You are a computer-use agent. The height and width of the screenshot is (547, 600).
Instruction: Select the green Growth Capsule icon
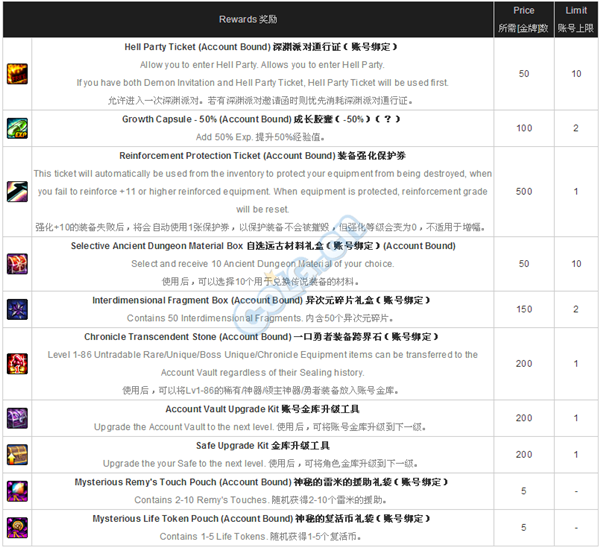[18, 127]
